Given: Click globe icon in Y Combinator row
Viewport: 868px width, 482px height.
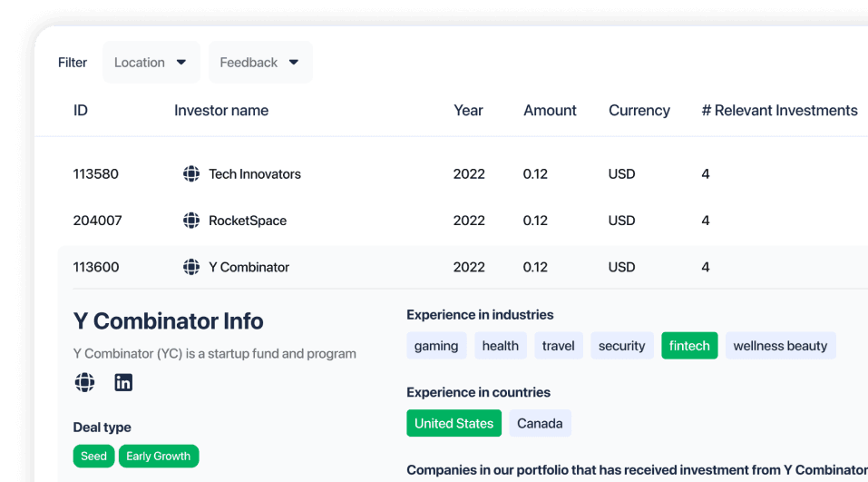Looking at the screenshot, I should point(191,267).
